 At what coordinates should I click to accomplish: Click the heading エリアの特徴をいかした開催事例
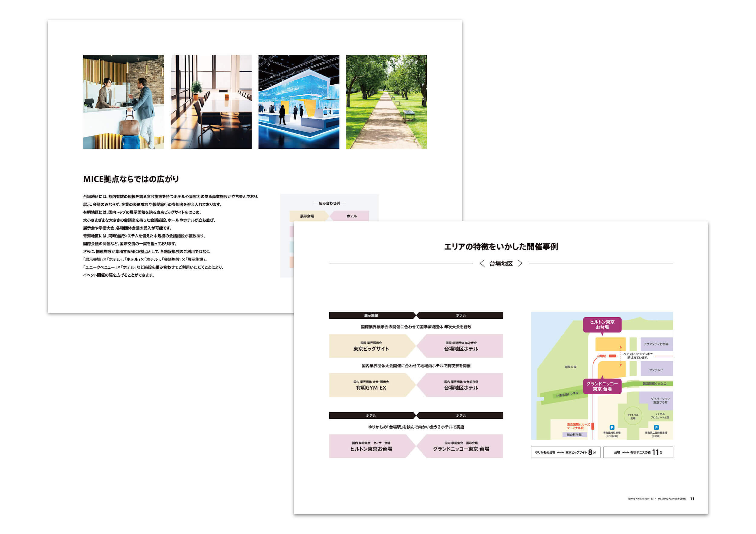[501, 246]
